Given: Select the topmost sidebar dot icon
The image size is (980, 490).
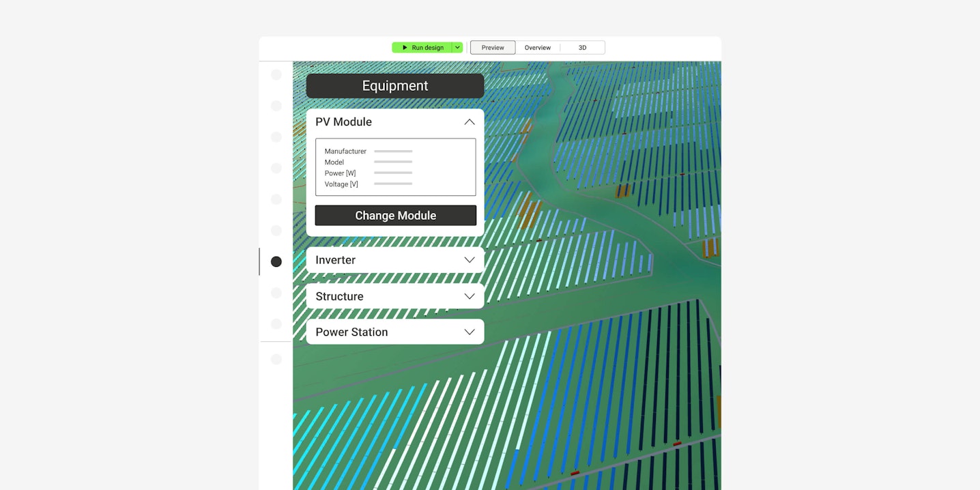Looking at the screenshot, I should [x=276, y=75].
